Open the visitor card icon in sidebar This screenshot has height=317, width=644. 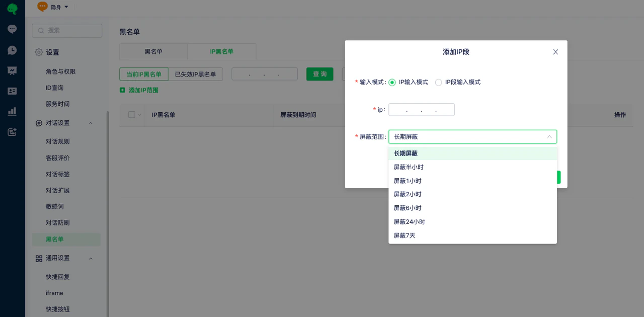click(12, 91)
